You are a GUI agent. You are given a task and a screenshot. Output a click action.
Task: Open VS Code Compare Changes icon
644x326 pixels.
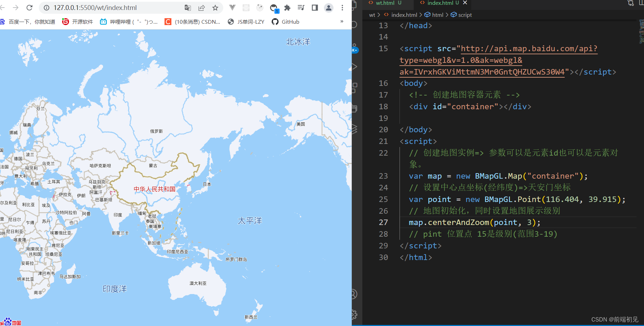click(631, 3)
